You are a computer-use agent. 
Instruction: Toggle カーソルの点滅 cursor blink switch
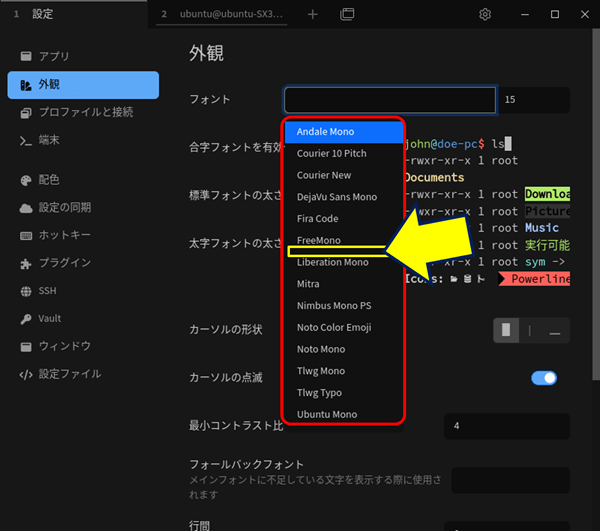click(544, 378)
